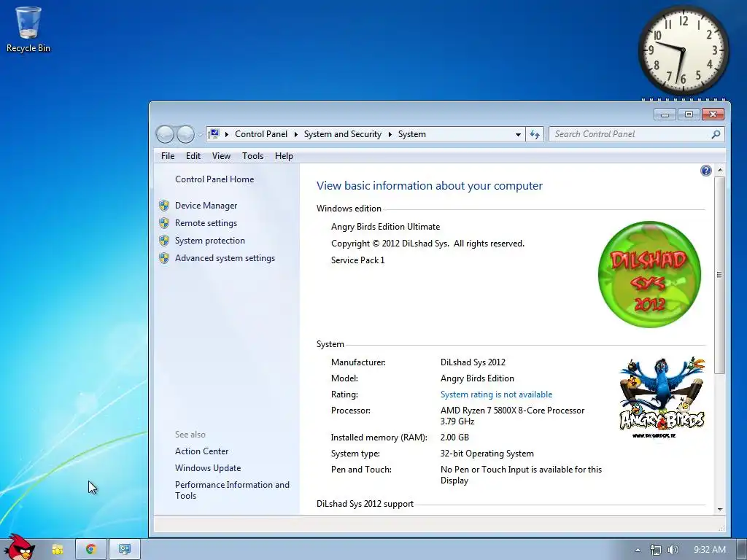Click '32-bit Operating System' value
747x560 pixels.
[x=487, y=454]
